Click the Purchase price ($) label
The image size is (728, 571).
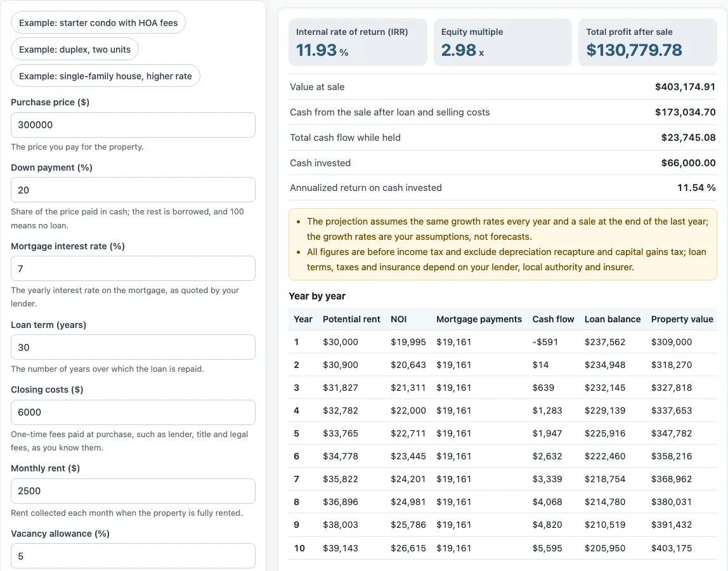(x=50, y=102)
